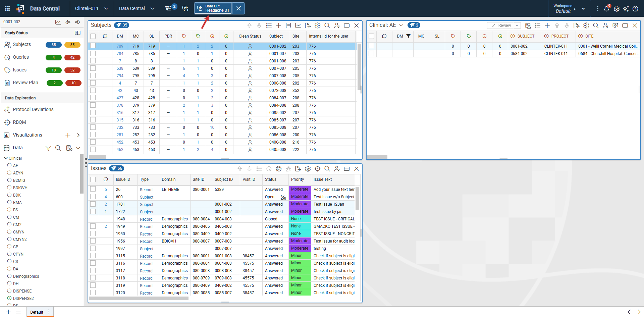Click the plus icon in Clinical: AE toolbar
The image size is (644, 317).
click(547, 25)
